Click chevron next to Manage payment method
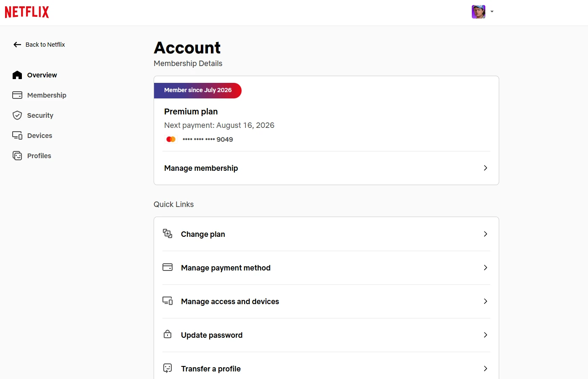Viewport: 588px width, 379px height. coord(485,268)
